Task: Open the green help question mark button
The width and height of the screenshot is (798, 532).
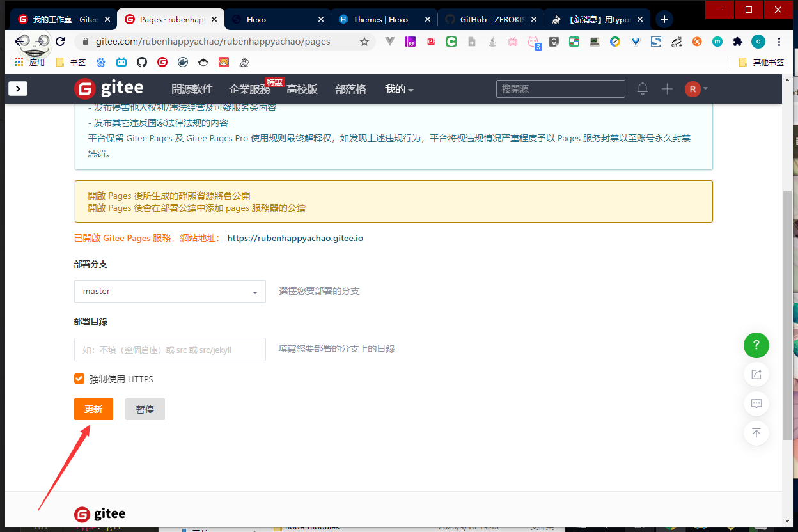Action: (x=756, y=345)
